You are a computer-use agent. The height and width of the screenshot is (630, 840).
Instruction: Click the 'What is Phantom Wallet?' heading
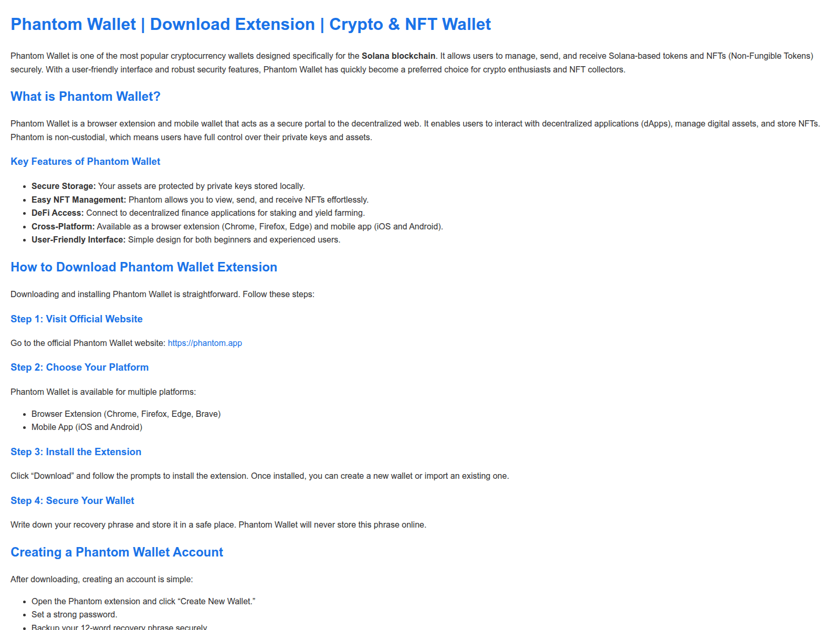click(85, 97)
